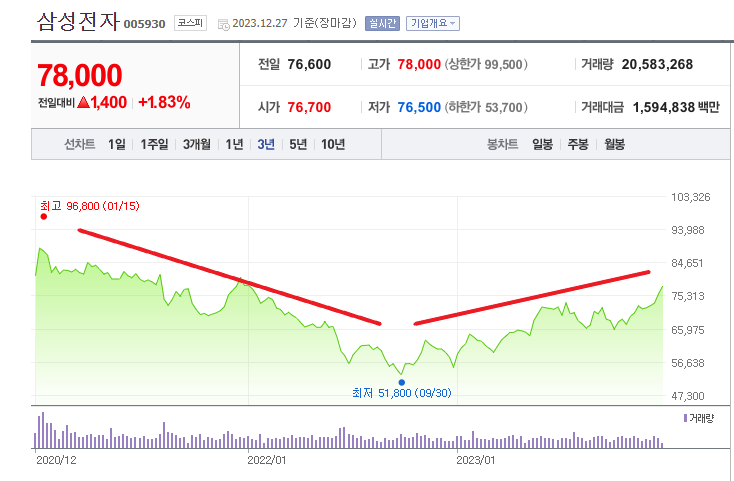Click the stock code 005930
The image size is (734, 481).
pyautogui.click(x=144, y=24)
